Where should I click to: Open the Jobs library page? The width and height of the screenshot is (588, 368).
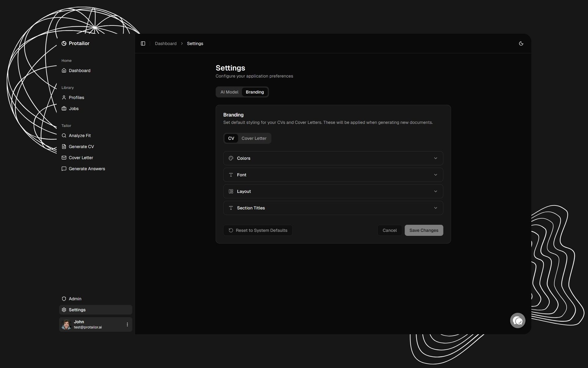point(73,109)
